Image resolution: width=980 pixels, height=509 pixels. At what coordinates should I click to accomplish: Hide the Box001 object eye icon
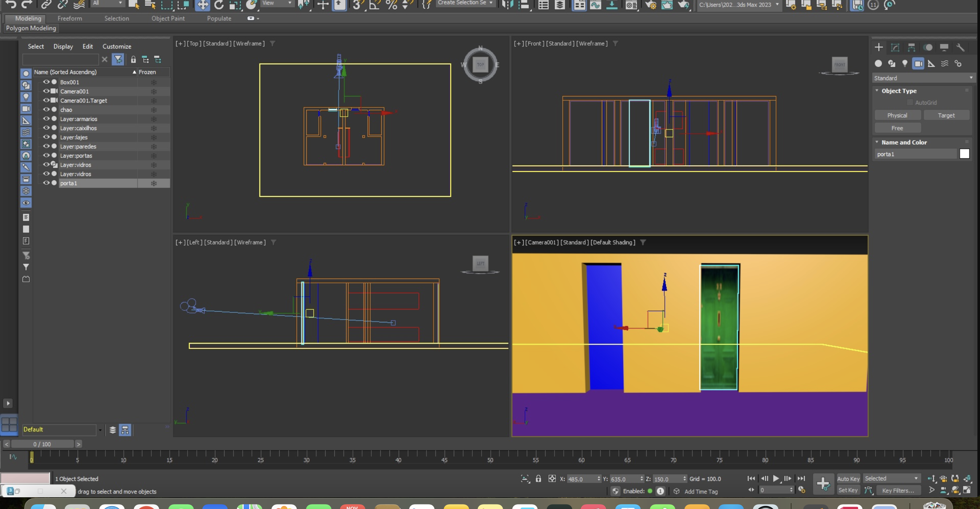point(46,82)
